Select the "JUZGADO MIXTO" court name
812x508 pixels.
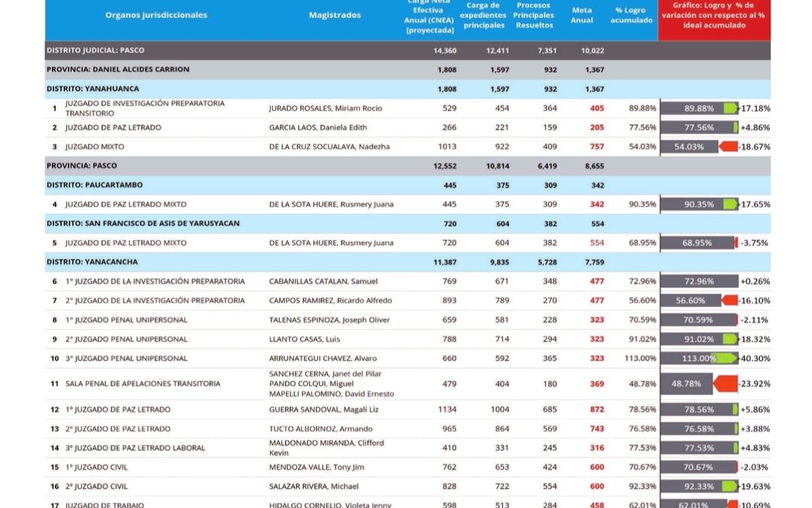(95, 147)
